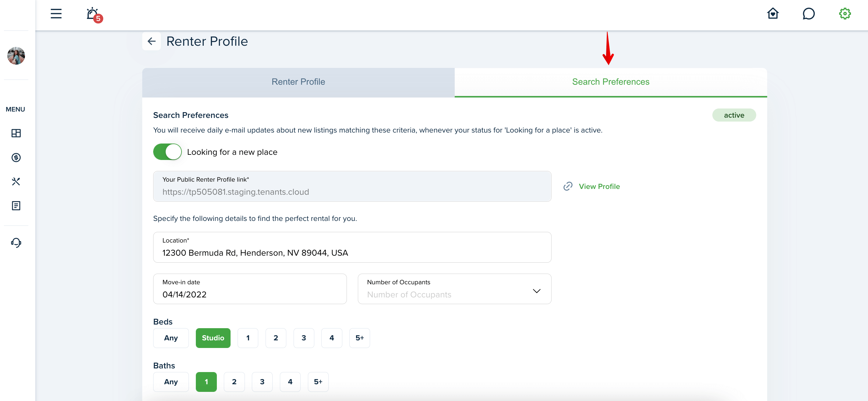Select 5+ baths option
Image resolution: width=868 pixels, height=401 pixels.
tap(318, 381)
